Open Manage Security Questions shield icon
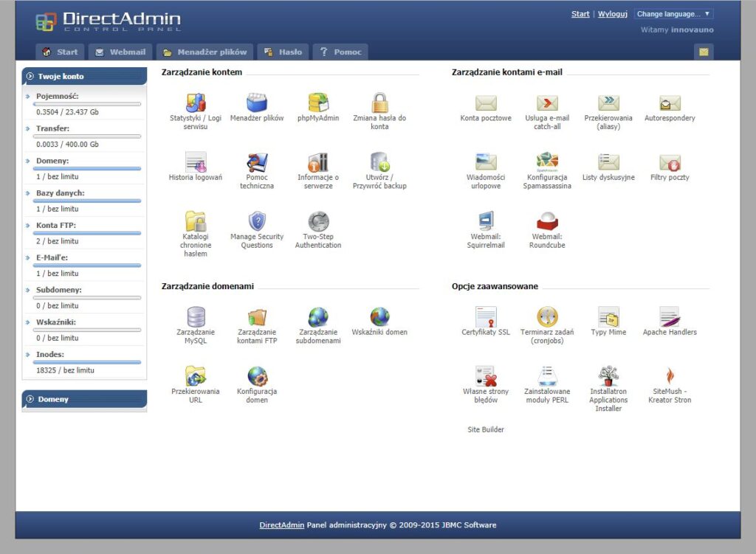 (257, 221)
